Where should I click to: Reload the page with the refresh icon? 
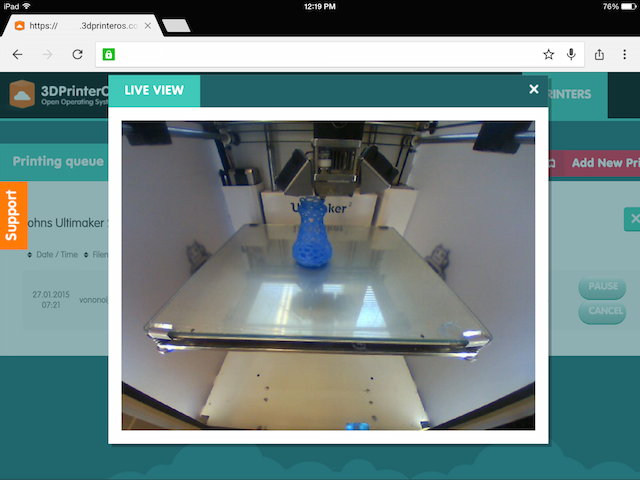click(x=78, y=54)
